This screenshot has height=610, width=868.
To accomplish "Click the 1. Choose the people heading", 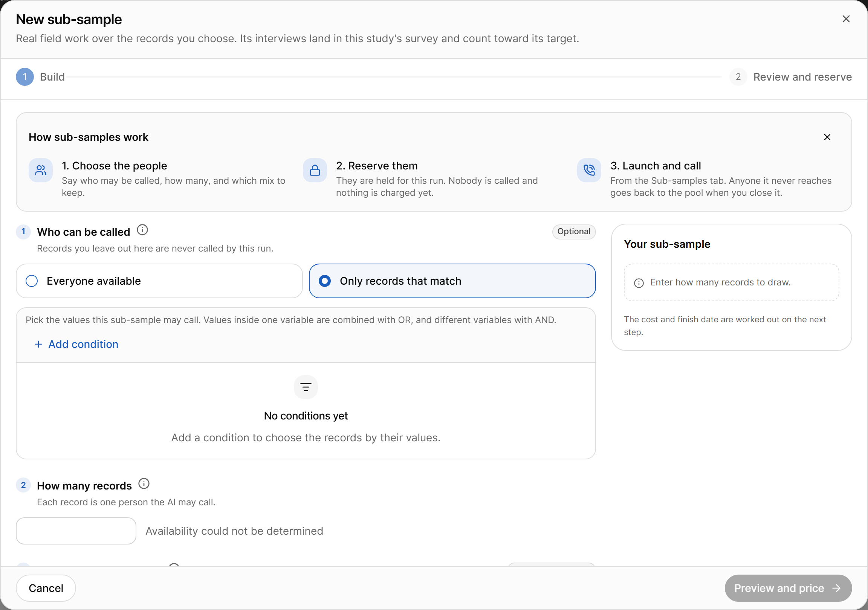I will [x=114, y=166].
